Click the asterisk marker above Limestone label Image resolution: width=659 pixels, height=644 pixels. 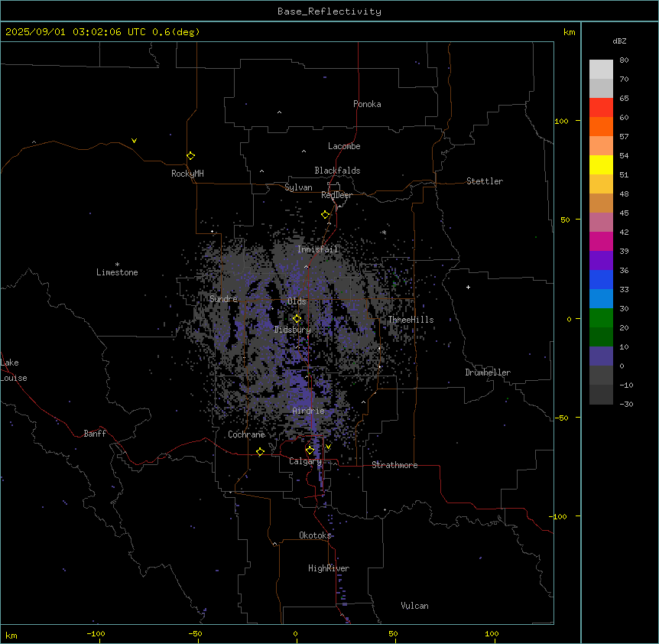tap(117, 265)
